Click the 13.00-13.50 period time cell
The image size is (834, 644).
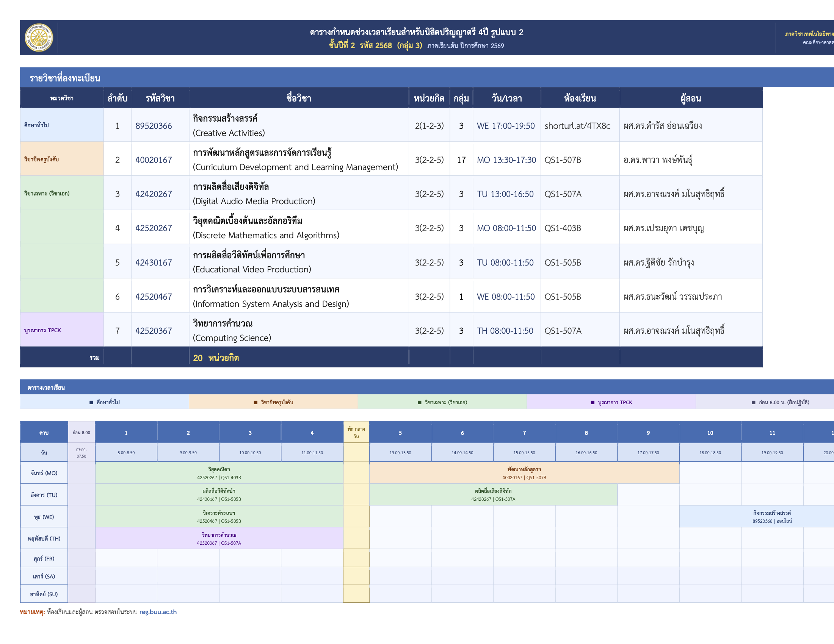[x=400, y=452]
